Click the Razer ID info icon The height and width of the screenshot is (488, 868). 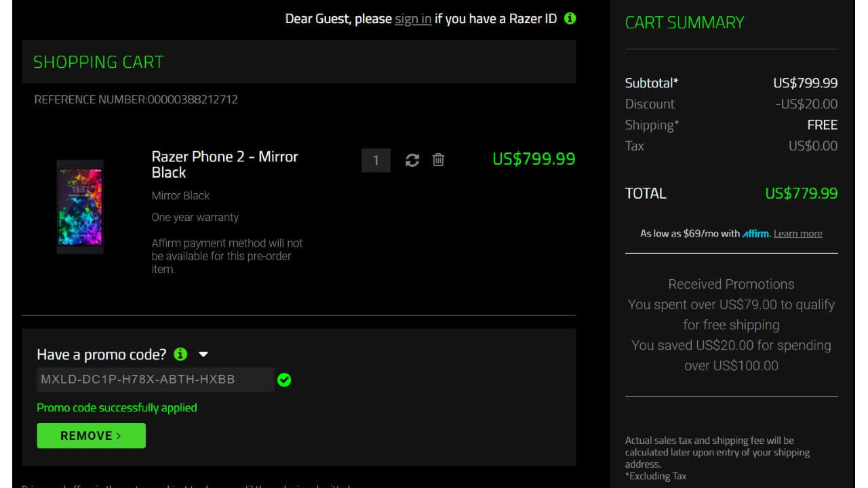[x=570, y=18]
